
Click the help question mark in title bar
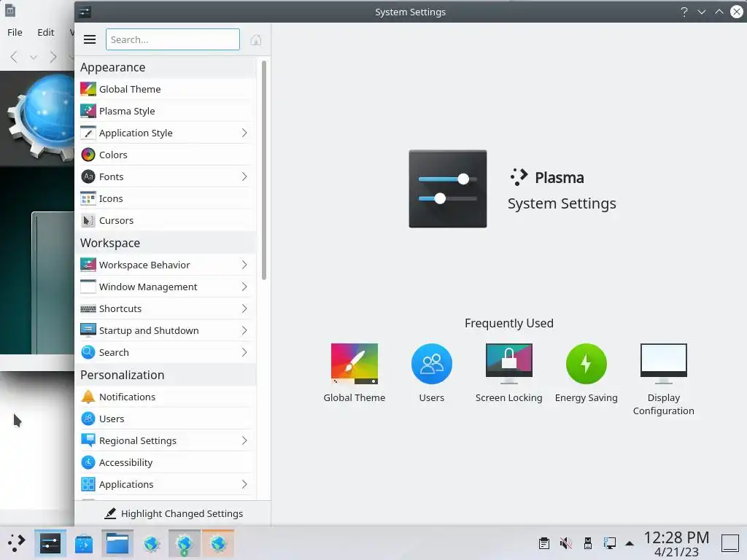(684, 12)
